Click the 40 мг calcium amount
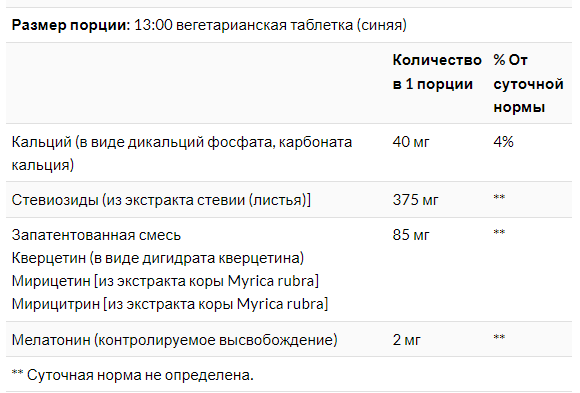Viewport: 580px width, 393px height. (411, 142)
